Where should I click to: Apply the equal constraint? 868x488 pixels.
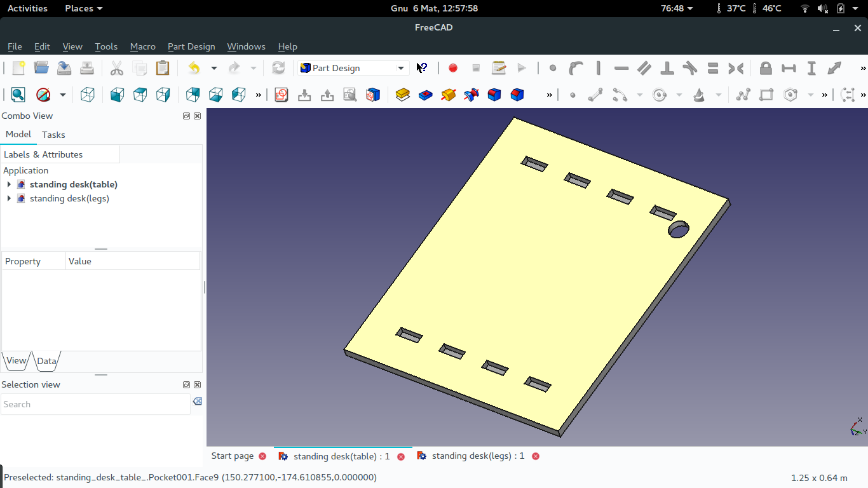[712, 68]
